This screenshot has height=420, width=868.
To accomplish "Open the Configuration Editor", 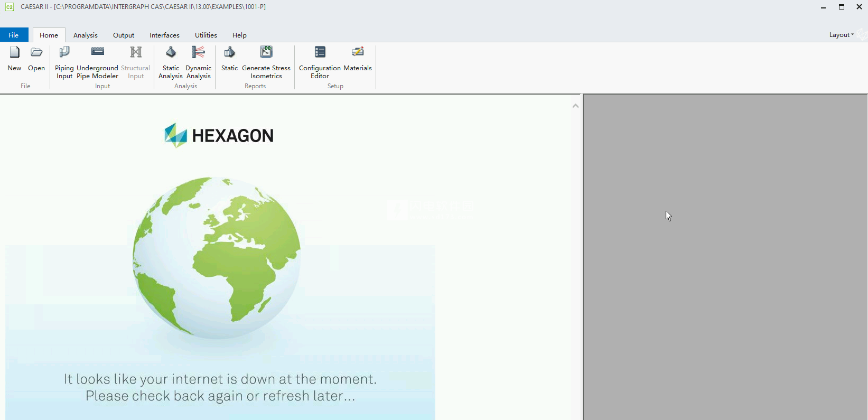I will coord(320,62).
